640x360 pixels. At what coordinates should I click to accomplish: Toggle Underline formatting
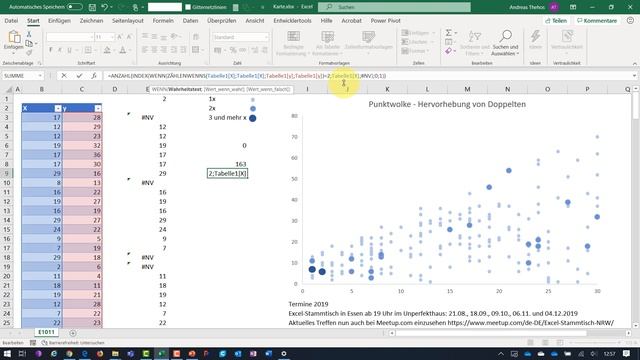coord(69,50)
